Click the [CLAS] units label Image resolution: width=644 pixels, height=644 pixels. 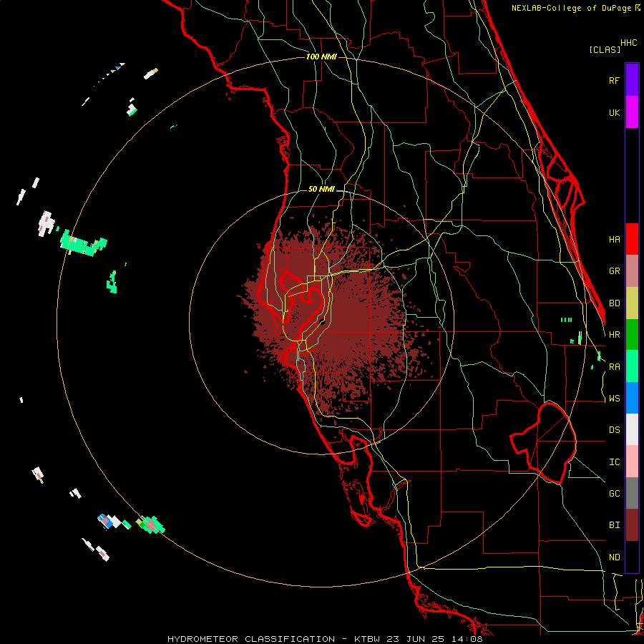(605, 50)
